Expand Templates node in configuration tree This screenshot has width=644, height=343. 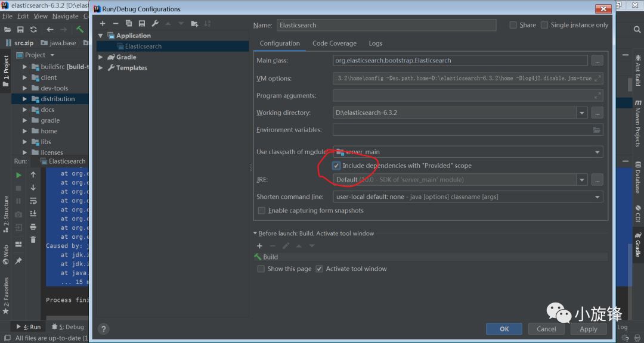101,68
